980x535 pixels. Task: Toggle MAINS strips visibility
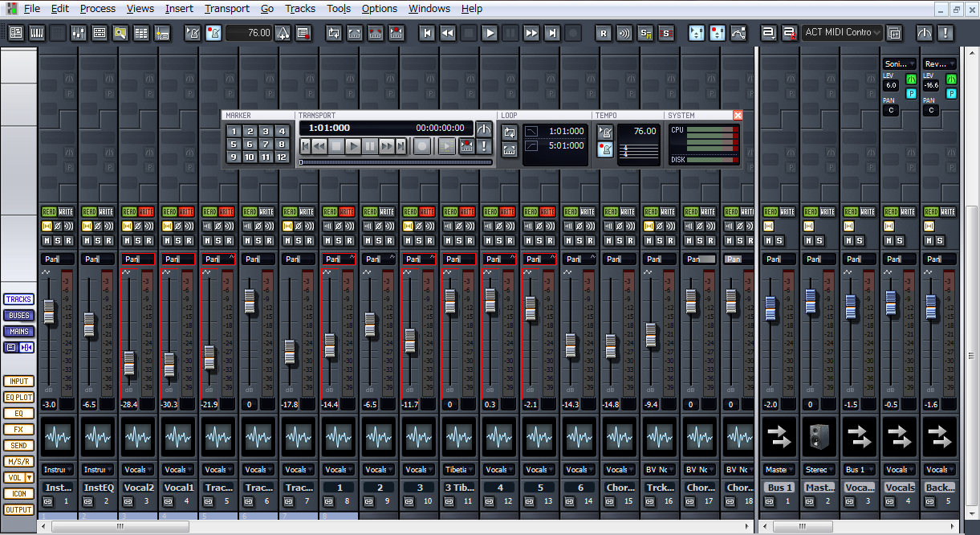pos(18,332)
